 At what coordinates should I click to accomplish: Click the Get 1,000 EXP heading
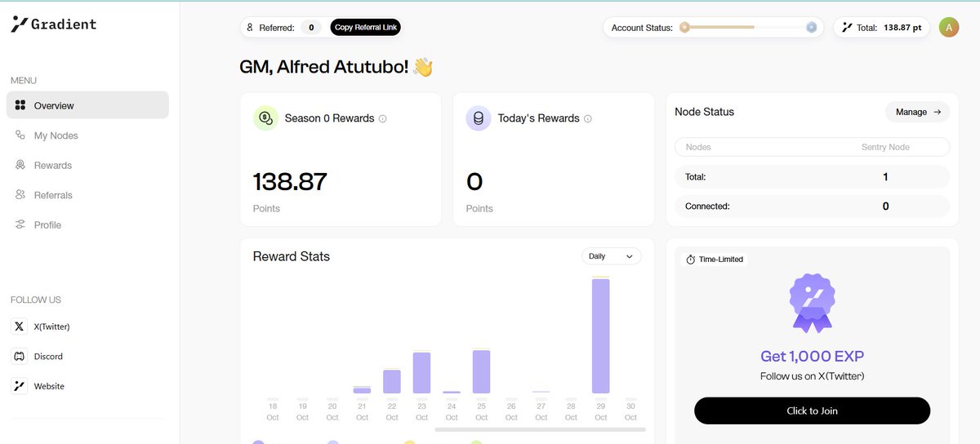[x=812, y=356]
